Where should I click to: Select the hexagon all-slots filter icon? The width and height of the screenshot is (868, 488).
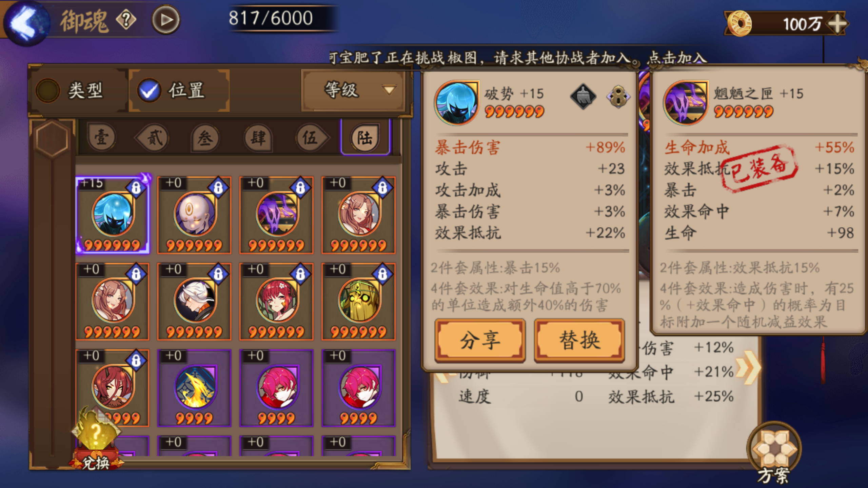point(52,139)
